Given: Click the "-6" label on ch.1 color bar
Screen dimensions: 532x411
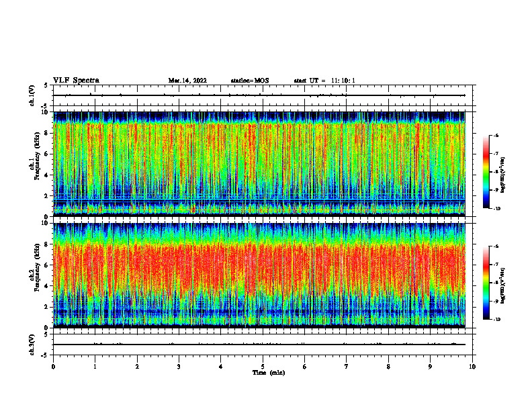Looking at the screenshot, I should 496,135.
